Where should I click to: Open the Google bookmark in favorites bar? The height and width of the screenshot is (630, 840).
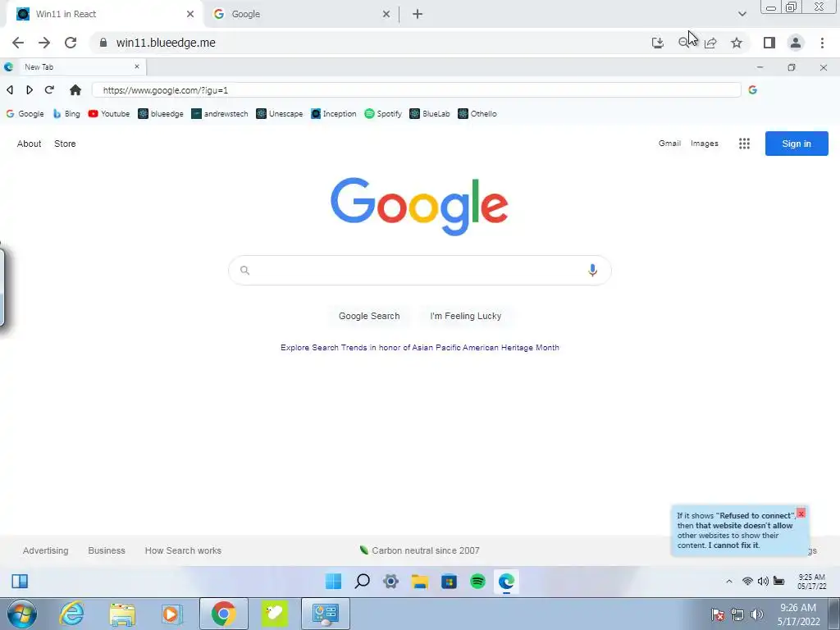(x=25, y=113)
